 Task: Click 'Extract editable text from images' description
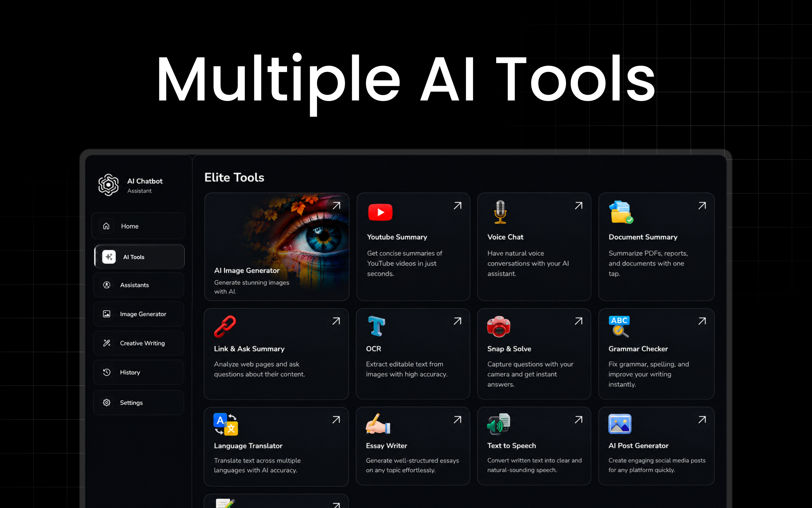(407, 369)
